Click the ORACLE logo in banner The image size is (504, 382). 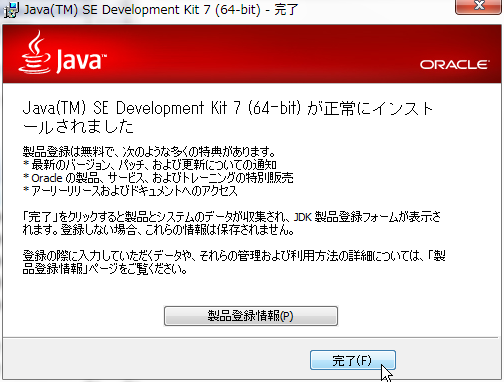[455, 64]
